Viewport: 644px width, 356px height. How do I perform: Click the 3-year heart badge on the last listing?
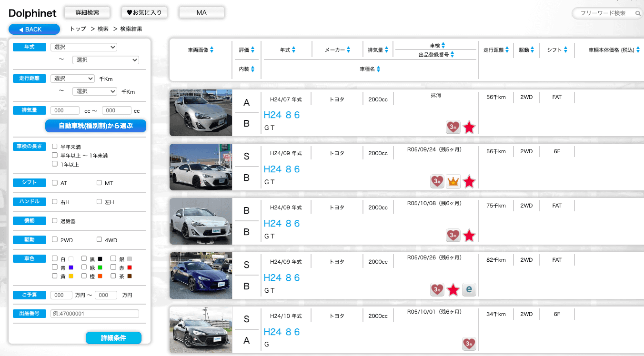469,344
